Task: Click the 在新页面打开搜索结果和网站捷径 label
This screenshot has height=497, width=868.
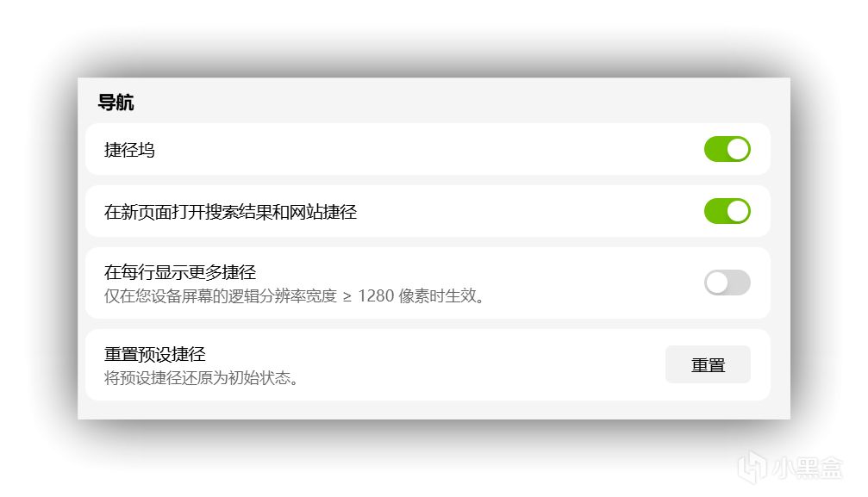Action: [230, 212]
